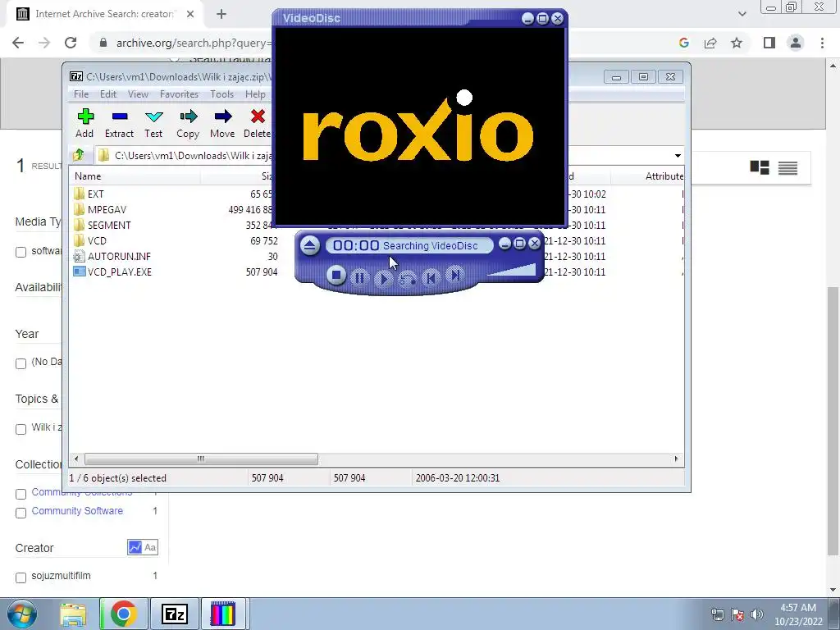Viewport: 840px width, 630px height.
Task: Toggle the Wilk i zając topic checkbox
Action: tap(21, 428)
